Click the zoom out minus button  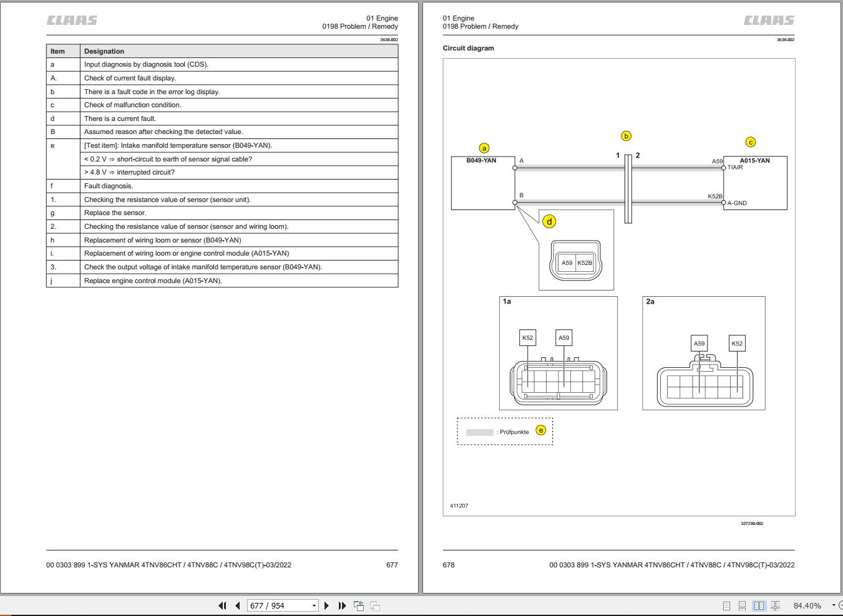coord(841,605)
